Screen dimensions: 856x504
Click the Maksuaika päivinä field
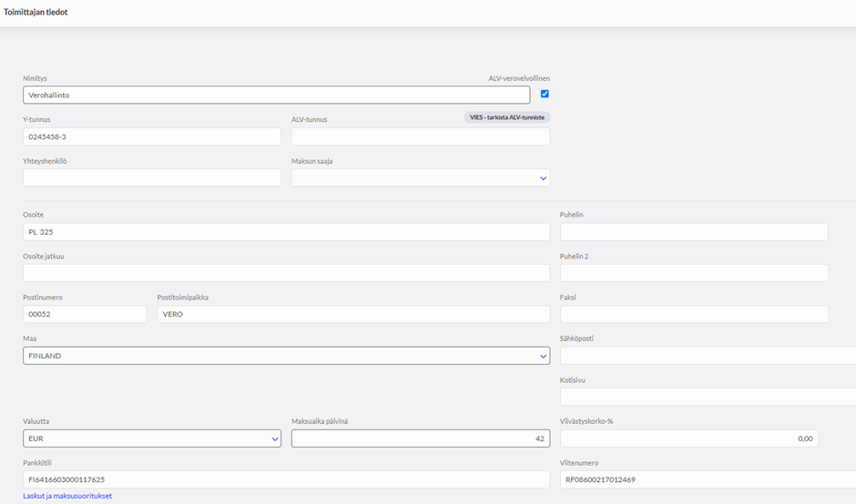[x=421, y=438]
